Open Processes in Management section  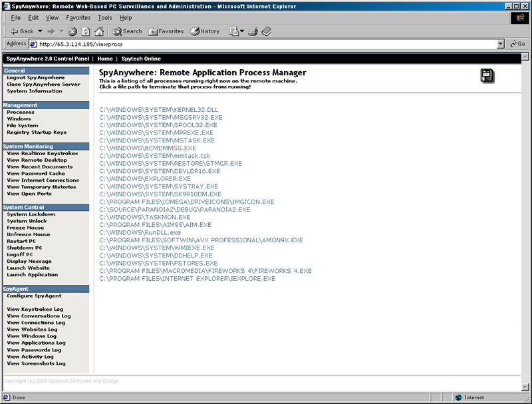pyautogui.click(x=21, y=112)
